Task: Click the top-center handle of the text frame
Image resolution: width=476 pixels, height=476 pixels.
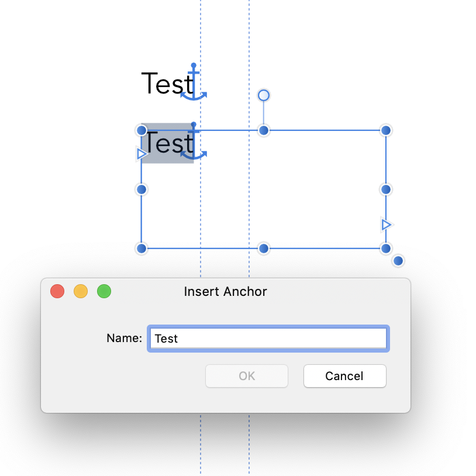Action: pyautogui.click(x=264, y=130)
